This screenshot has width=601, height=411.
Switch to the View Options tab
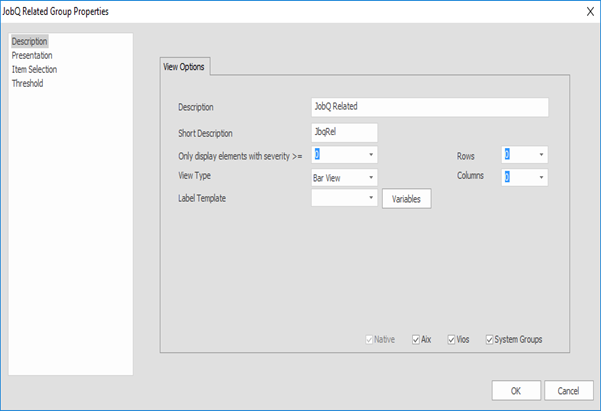pos(185,65)
